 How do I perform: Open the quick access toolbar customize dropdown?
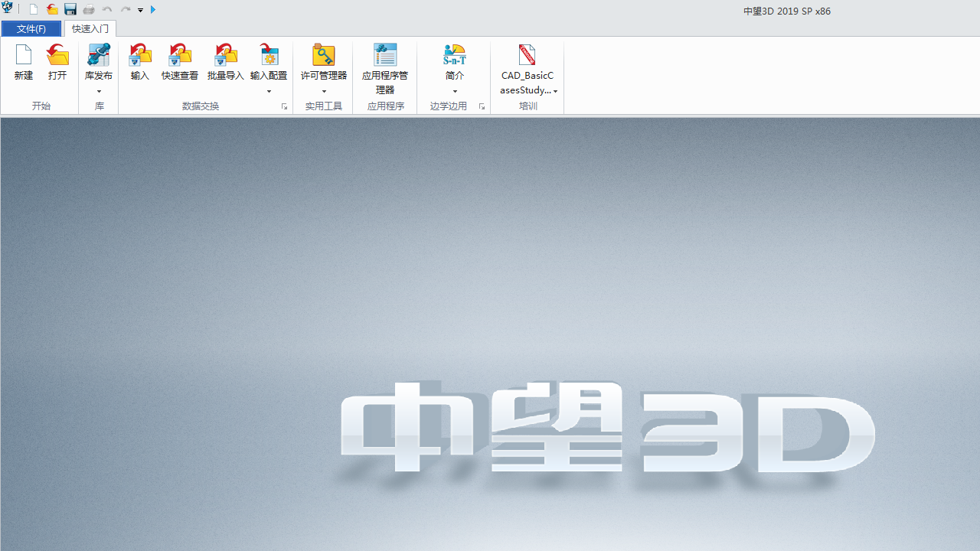(x=140, y=9)
